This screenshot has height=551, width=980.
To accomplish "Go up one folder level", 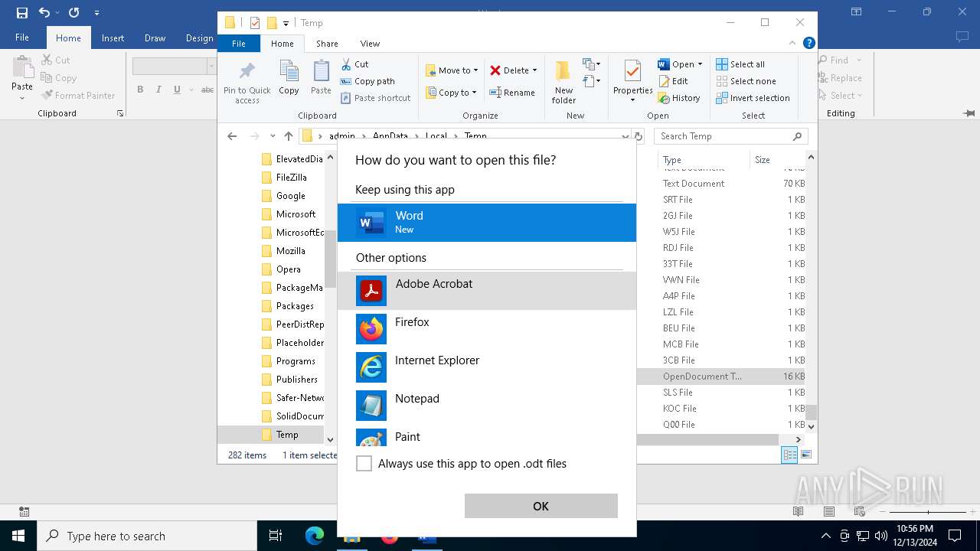I will click(x=288, y=136).
